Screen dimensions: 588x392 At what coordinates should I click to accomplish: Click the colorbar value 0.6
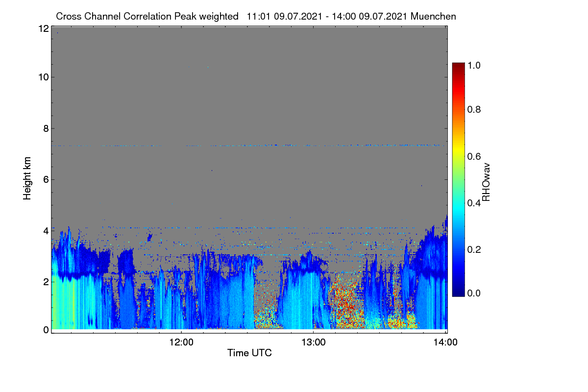[474, 156]
